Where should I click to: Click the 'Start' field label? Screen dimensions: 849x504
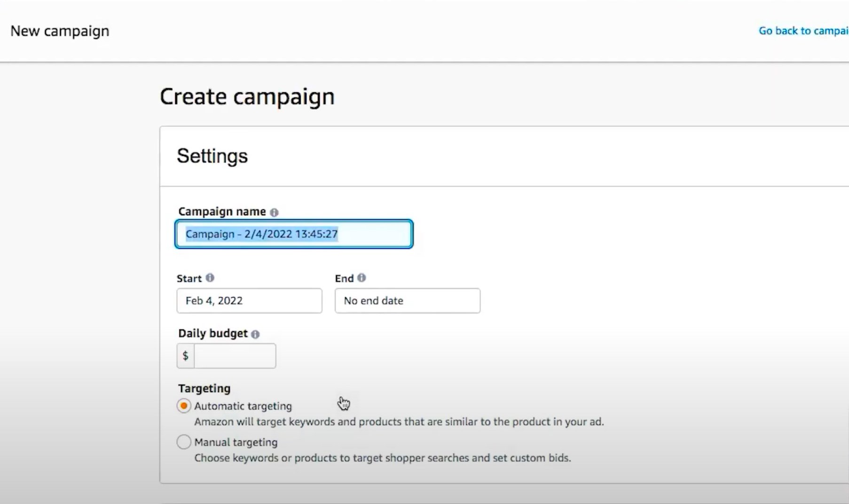coord(189,279)
